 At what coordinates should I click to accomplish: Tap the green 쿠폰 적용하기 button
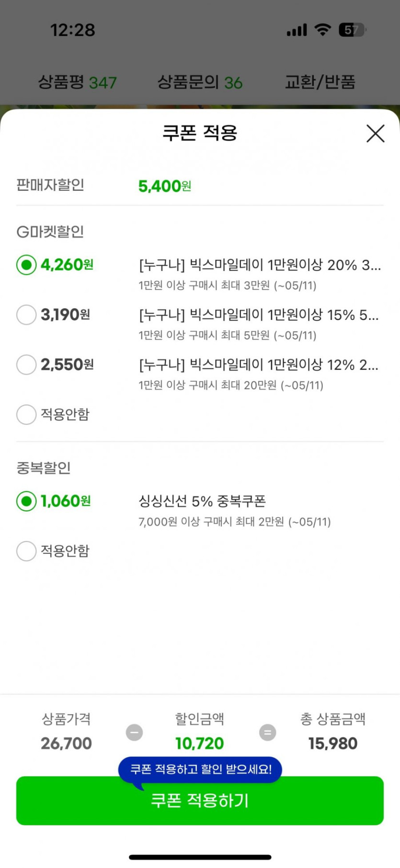point(200,800)
